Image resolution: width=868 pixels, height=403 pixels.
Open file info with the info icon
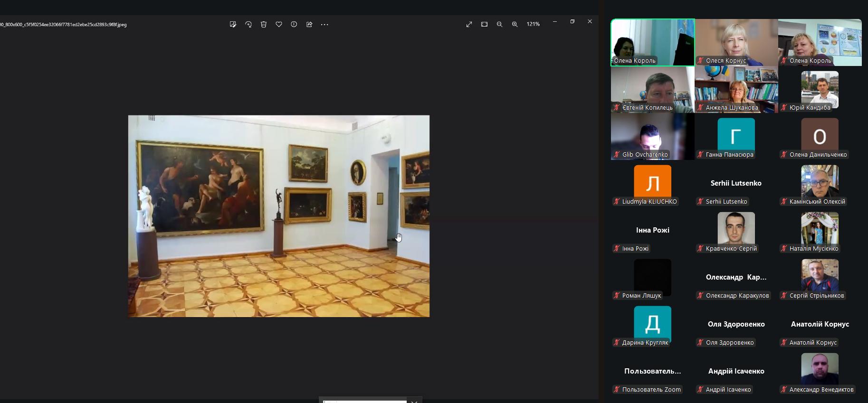pos(294,24)
